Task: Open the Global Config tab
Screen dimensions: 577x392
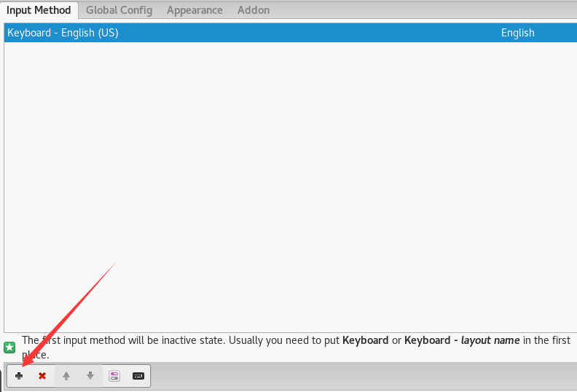Action: coord(119,10)
